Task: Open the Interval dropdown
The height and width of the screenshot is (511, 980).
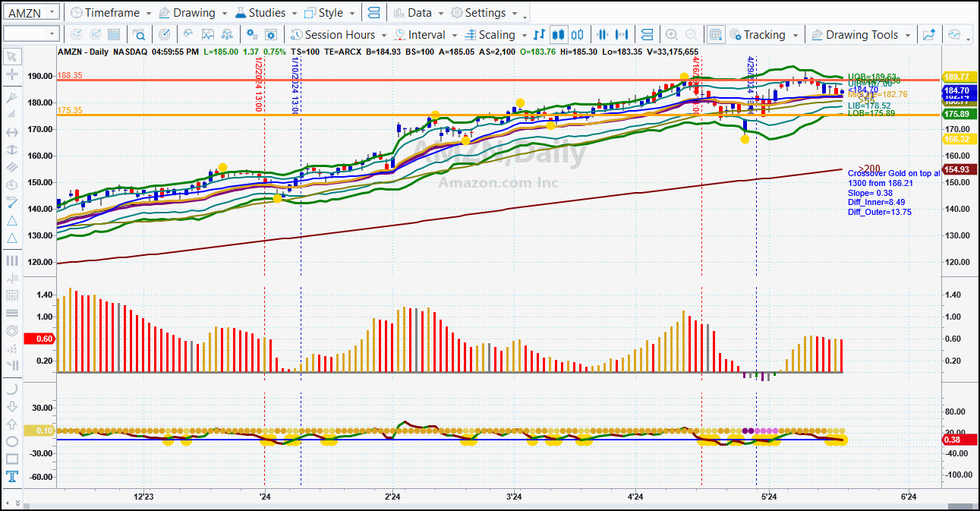Action: [425, 34]
